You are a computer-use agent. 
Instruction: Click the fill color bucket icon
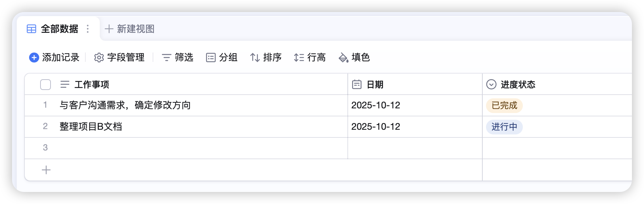click(343, 58)
